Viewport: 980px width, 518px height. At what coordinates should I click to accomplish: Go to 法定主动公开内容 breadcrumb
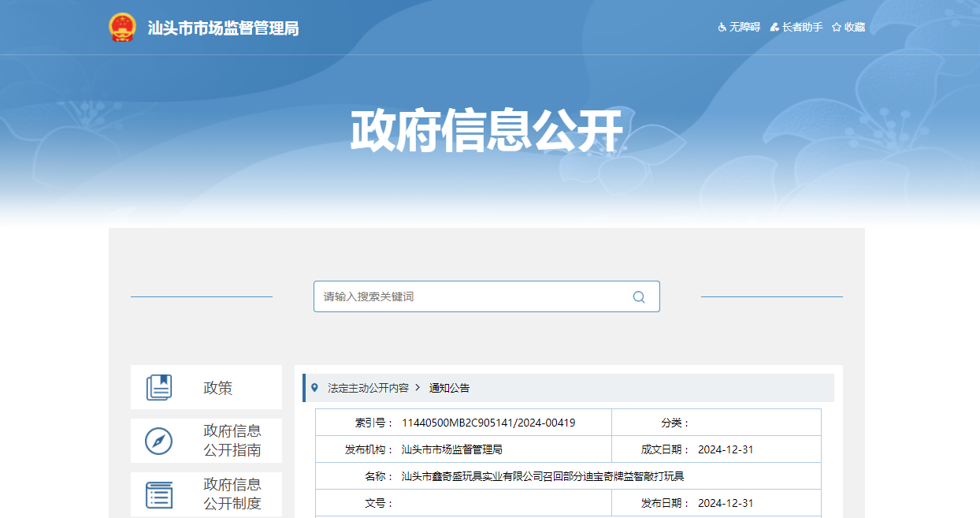(x=368, y=388)
